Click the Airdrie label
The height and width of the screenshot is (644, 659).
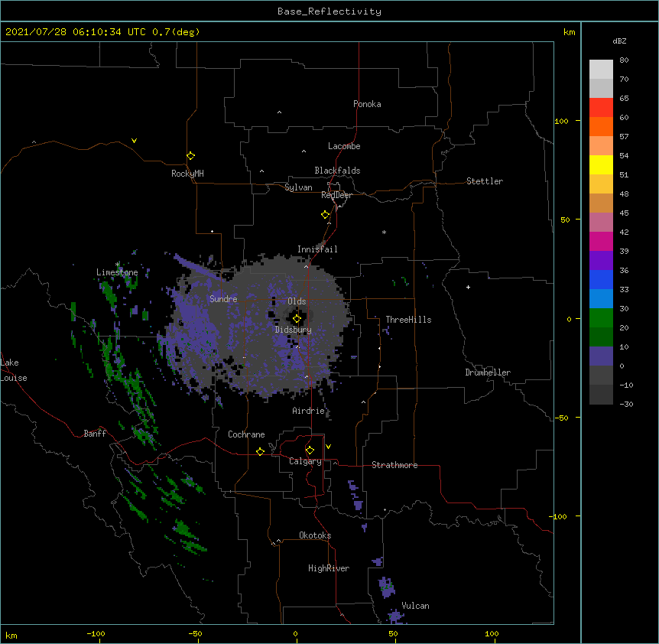pos(309,411)
